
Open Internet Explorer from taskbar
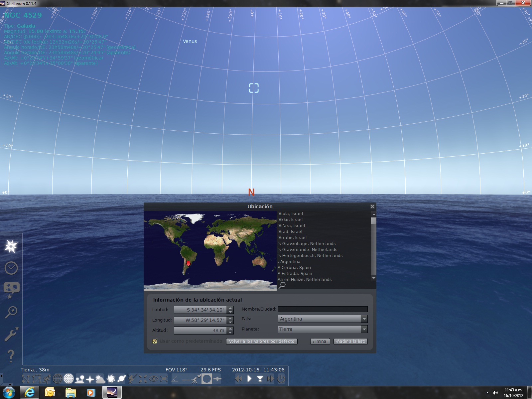(30, 393)
